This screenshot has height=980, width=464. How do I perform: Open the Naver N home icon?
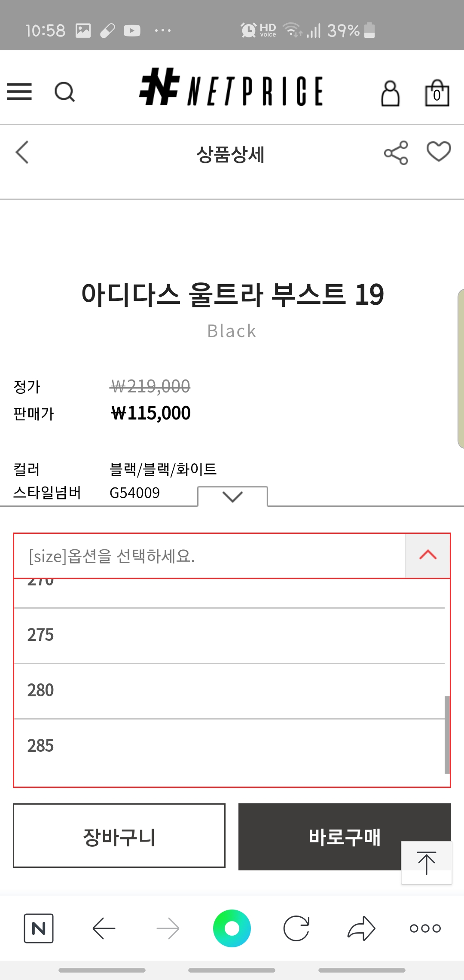click(39, 928)
